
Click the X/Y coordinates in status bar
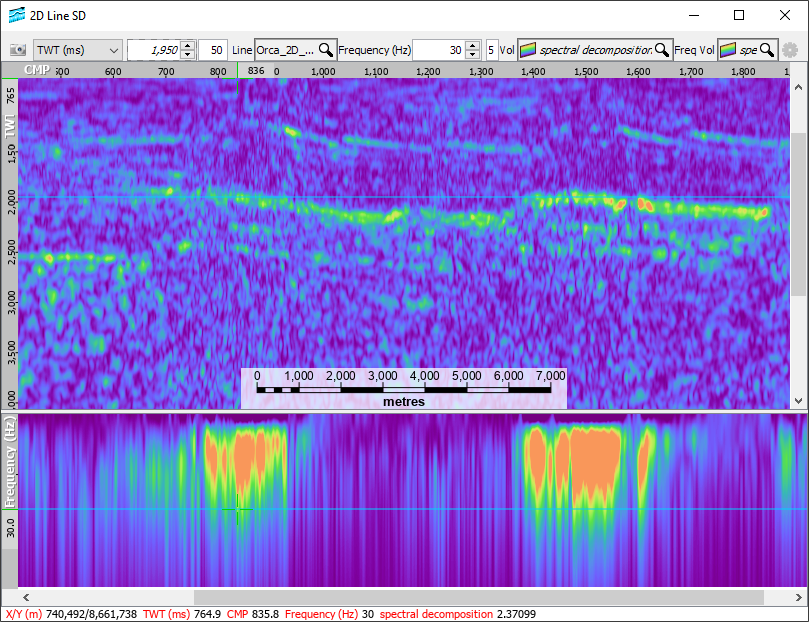[71, 614]
